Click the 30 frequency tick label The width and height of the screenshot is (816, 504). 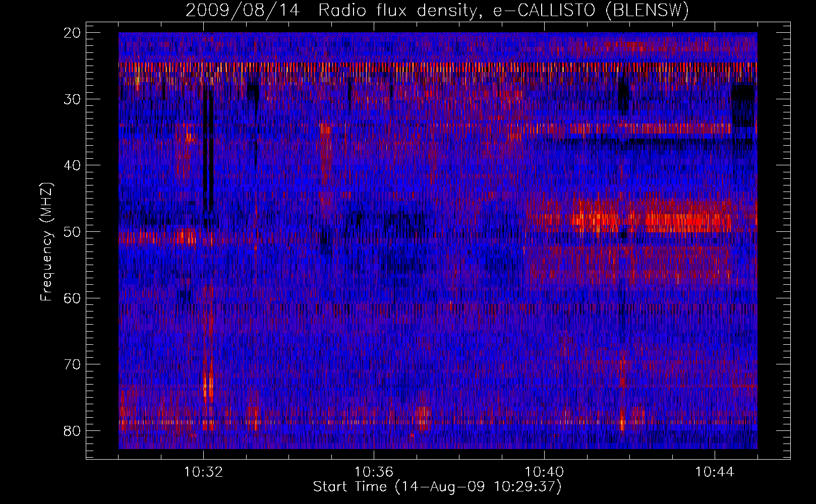73,99
